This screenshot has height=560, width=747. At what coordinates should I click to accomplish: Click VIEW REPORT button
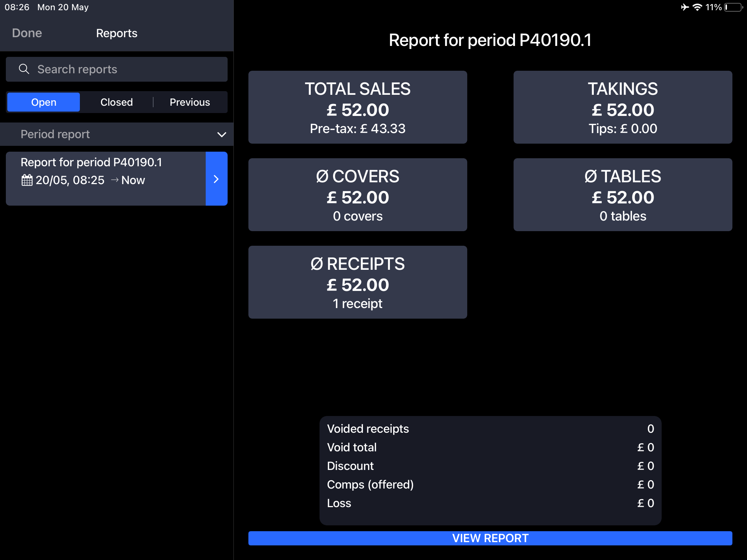491,538
